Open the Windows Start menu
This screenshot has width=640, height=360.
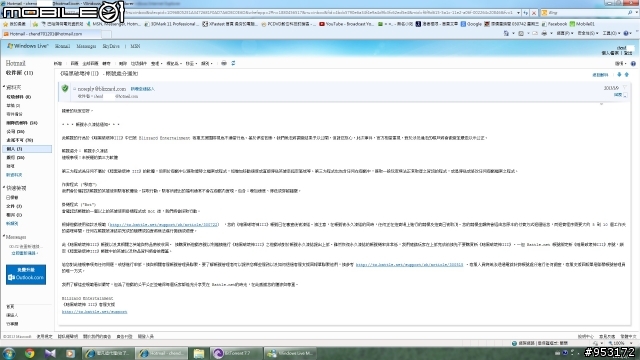pos(9,353)
